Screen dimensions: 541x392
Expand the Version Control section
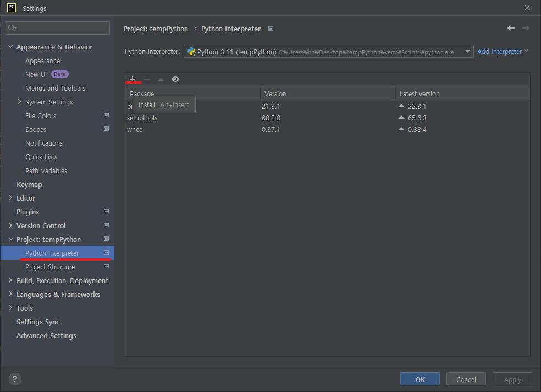[x=10, y=225]
